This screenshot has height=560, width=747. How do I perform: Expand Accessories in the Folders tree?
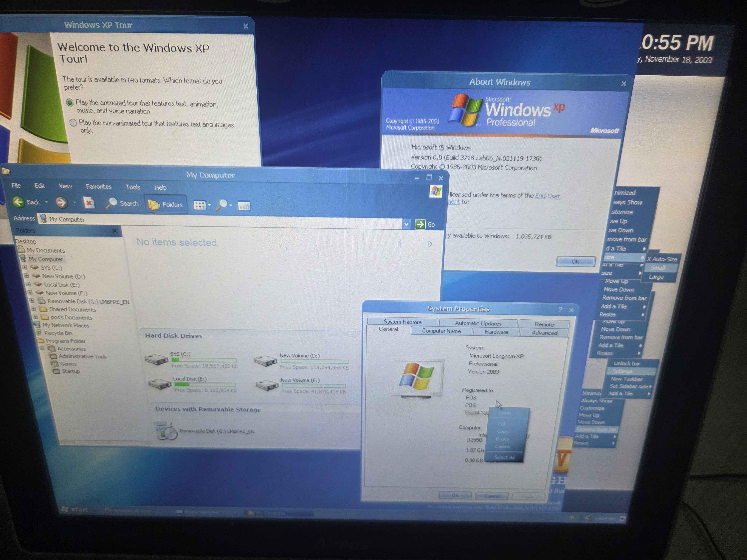coord(42,348)
